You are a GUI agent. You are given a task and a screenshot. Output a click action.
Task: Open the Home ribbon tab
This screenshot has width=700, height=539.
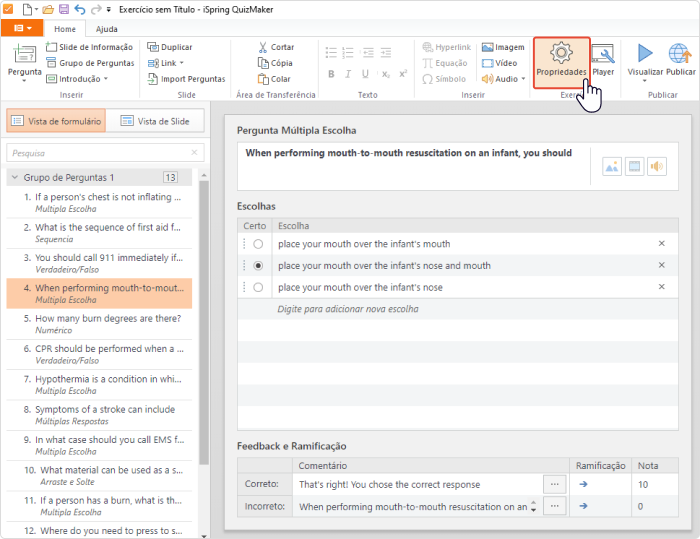(65, 29)
